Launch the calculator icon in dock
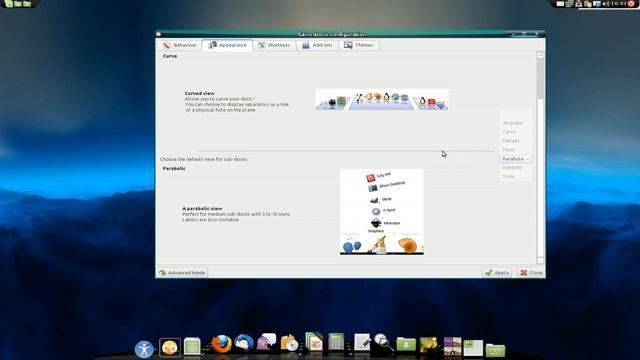This screenshot has width=640, height=360. pyautogui.click(x=336, y=342)
